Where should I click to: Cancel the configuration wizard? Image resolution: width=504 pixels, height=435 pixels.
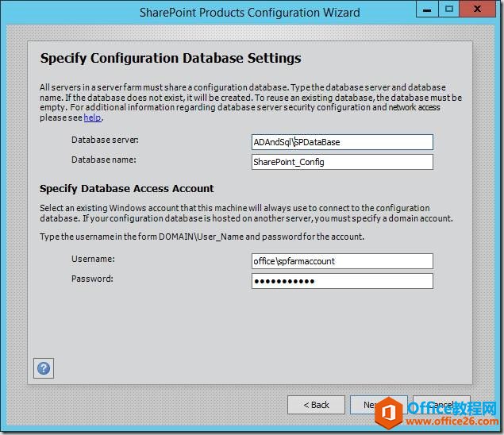(x=441, y=405)
